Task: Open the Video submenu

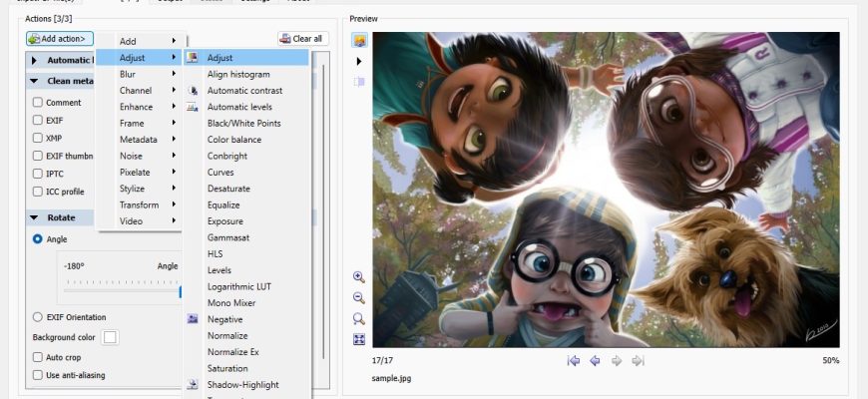Action: (139, 221)
